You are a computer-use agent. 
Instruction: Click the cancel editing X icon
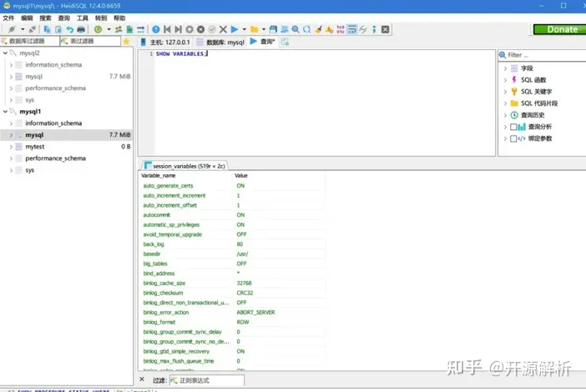coord(223,29)
